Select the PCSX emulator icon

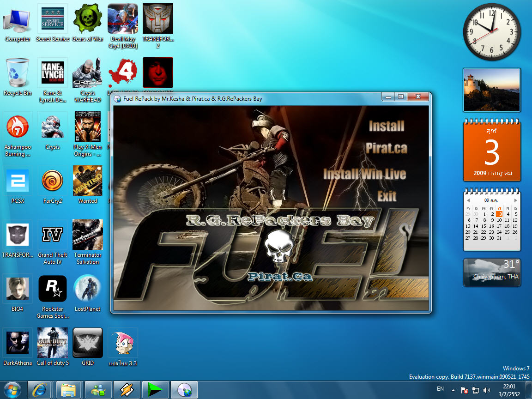point(17,181)
